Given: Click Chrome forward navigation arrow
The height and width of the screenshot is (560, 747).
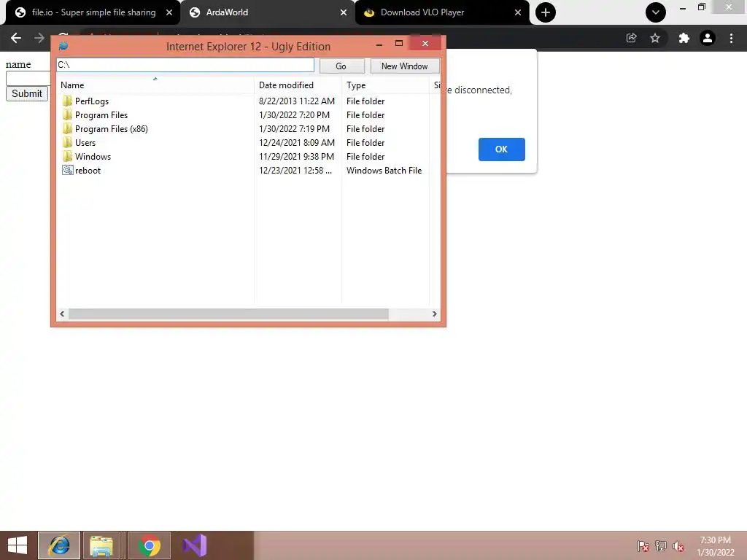Looking at the screenshot, I should point(39,38).
